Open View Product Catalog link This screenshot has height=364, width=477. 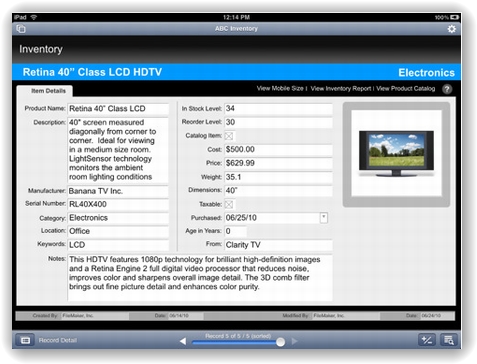pos(406,88)
